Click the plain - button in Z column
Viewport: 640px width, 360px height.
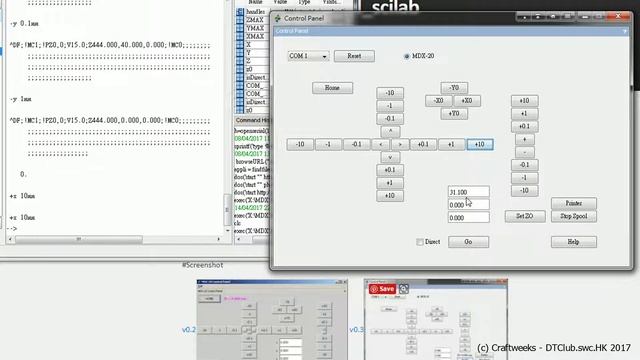point(524,152)
